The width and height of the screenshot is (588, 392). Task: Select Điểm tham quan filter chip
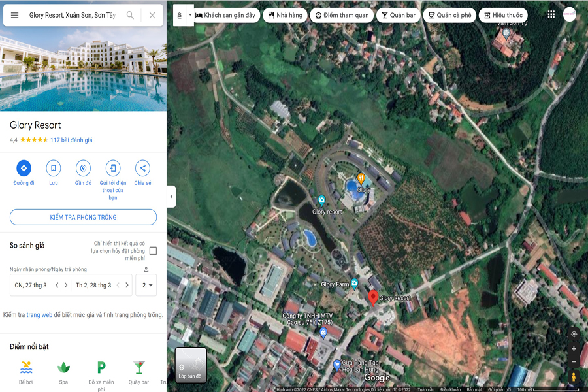(342, 16)
